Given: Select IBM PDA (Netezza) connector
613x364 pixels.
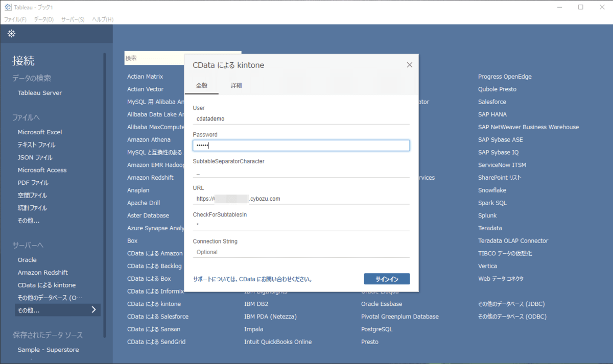Looking at the screenshot, I should pos(270,317).
